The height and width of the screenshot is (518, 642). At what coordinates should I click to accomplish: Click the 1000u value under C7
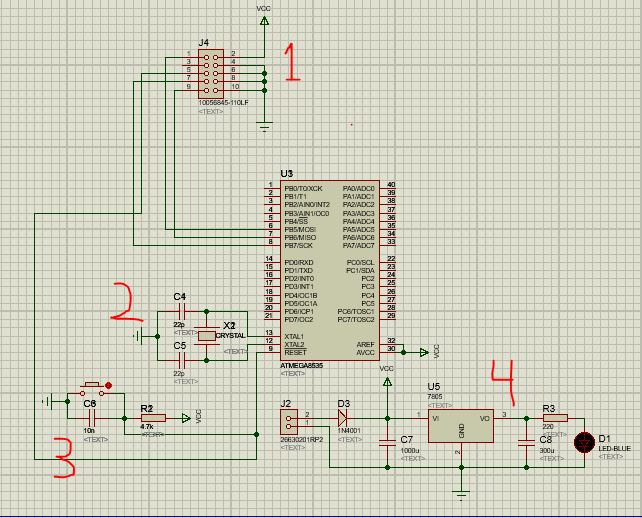coord(410,450)
